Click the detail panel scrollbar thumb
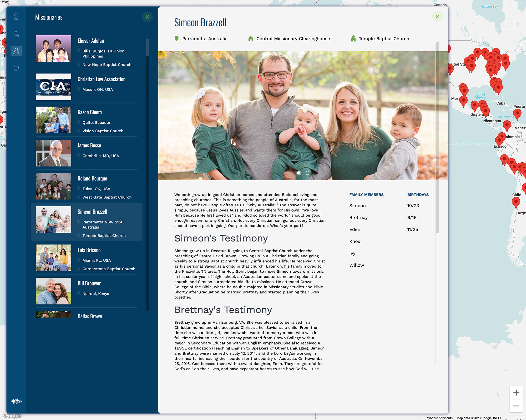The image size is (526, 420). pos(437,137)
